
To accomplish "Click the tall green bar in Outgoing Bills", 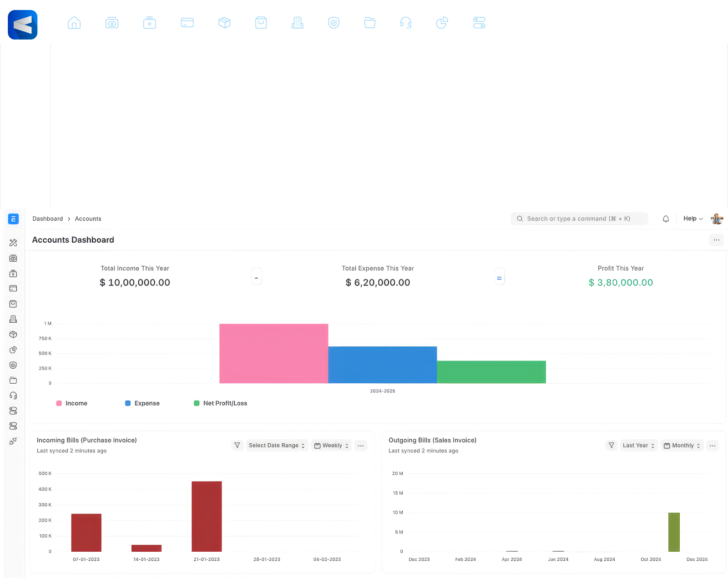I will point(674,532).
